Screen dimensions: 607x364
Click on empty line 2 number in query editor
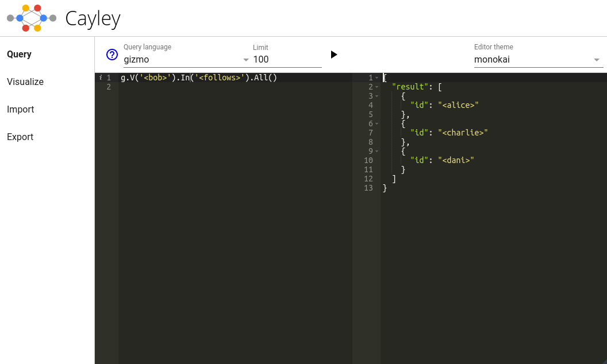109,87
